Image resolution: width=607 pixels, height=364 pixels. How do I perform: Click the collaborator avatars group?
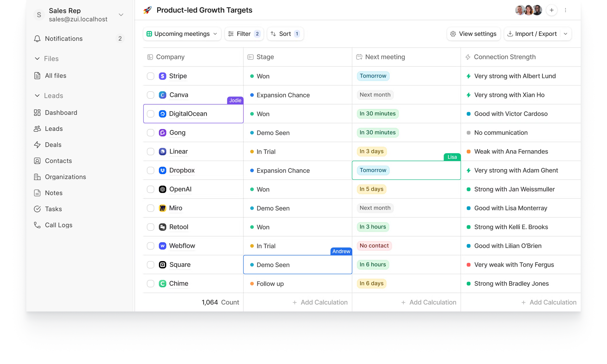point(529,10)
